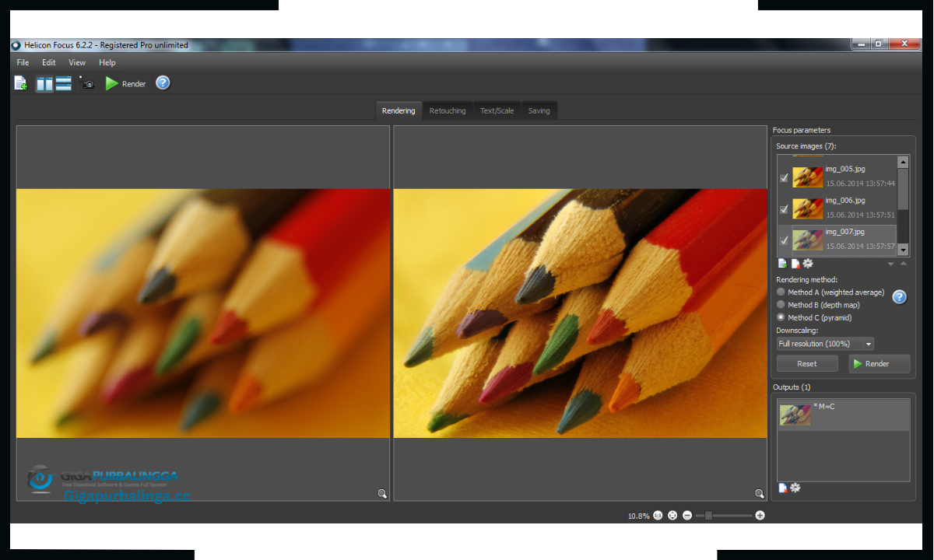Open the File menu
Viewport: 934px width, 560px height.
point(23,62)
